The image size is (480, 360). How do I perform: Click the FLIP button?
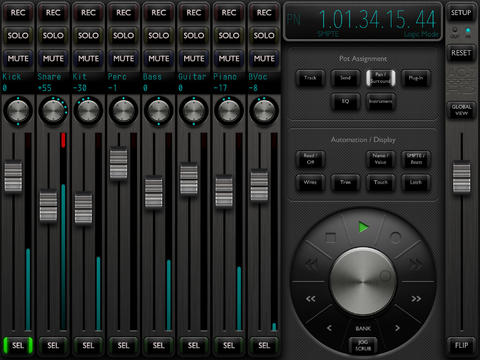click(x=461, y=345)
